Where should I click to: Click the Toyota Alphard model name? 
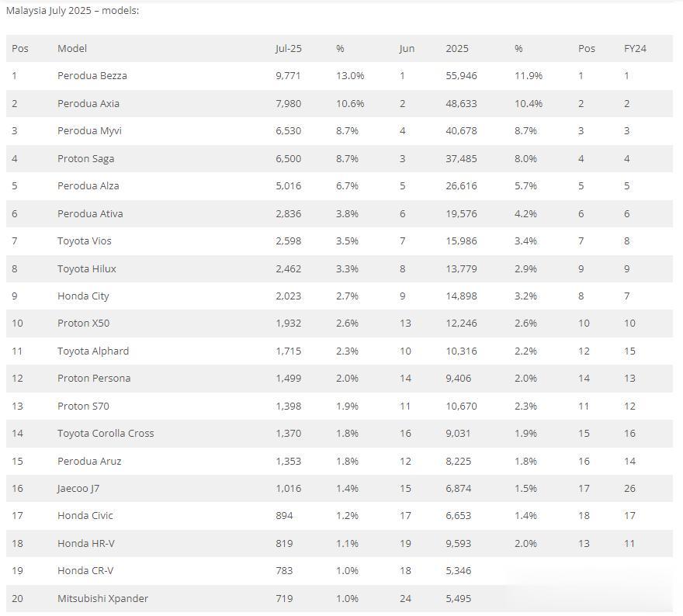(x=93, y=351)
